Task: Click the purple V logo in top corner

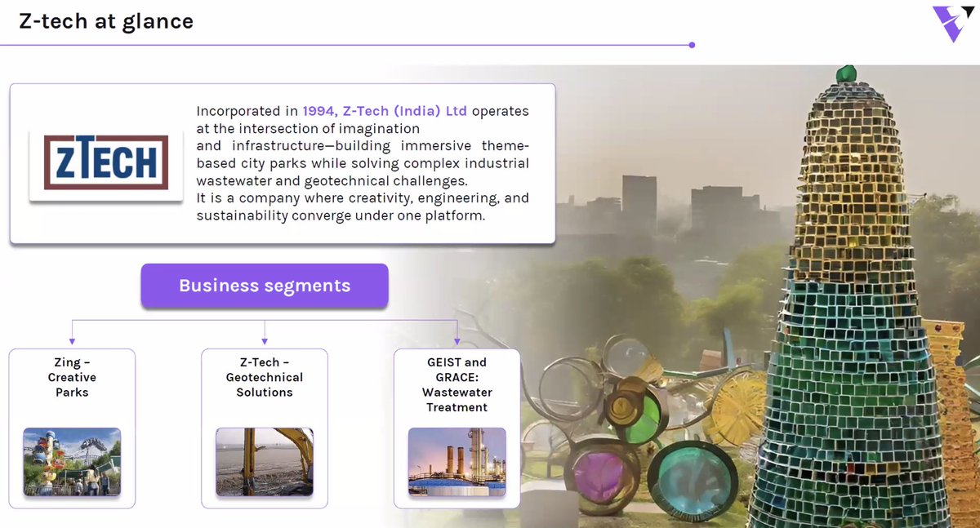Action: (952, 24)
